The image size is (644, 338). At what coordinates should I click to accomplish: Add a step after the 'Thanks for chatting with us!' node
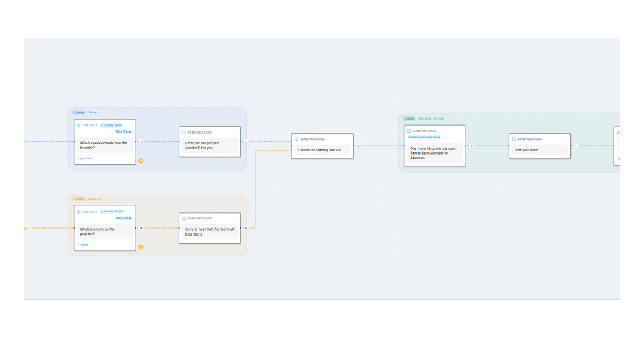pyautogui.click(x=358, y=146)
